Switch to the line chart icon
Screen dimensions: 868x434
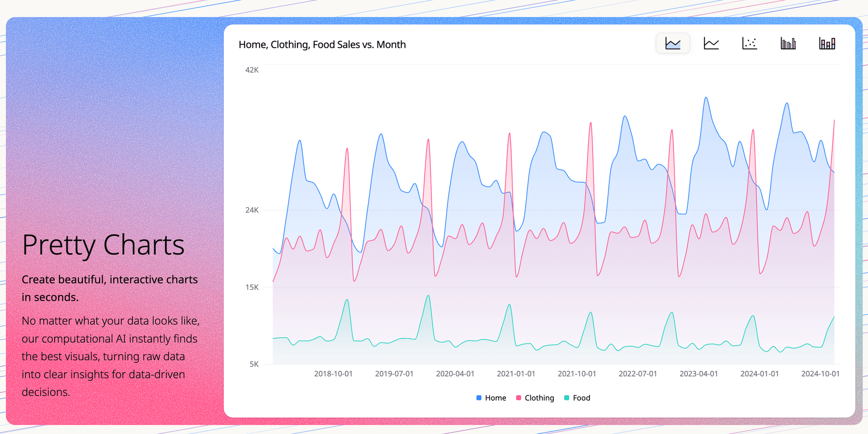coord(711,43)
